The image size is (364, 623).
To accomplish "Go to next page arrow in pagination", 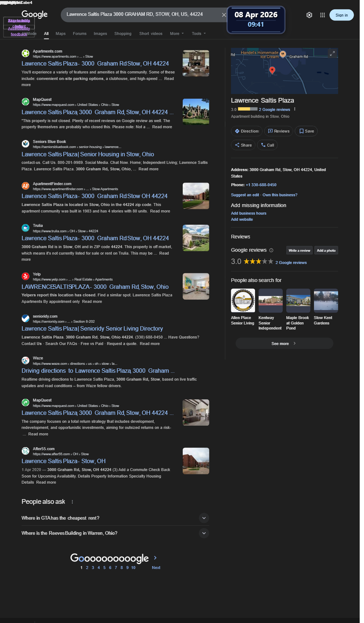I will 155,557.
